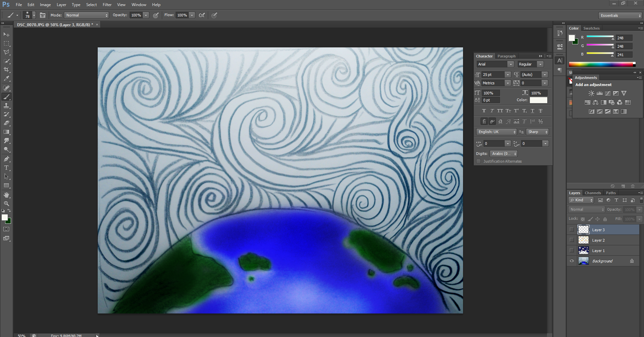Viewport: 644px width, 337px height.
Task: Select the Horizontal Type tool
Action: coord(6,168)
